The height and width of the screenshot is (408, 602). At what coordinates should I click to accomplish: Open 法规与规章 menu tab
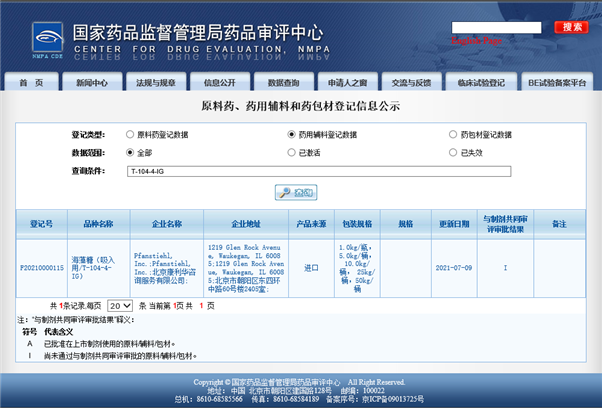155,83
